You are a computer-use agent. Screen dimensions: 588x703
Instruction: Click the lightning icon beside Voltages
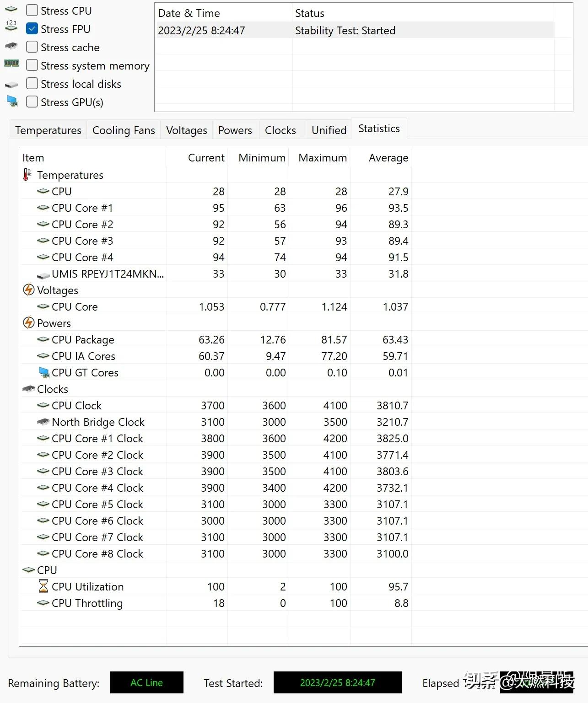(28, 290)
